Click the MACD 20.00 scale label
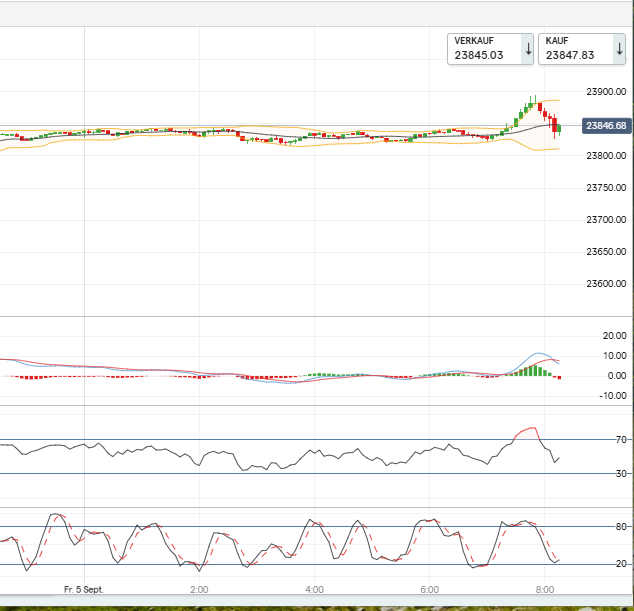 [614, 336]
